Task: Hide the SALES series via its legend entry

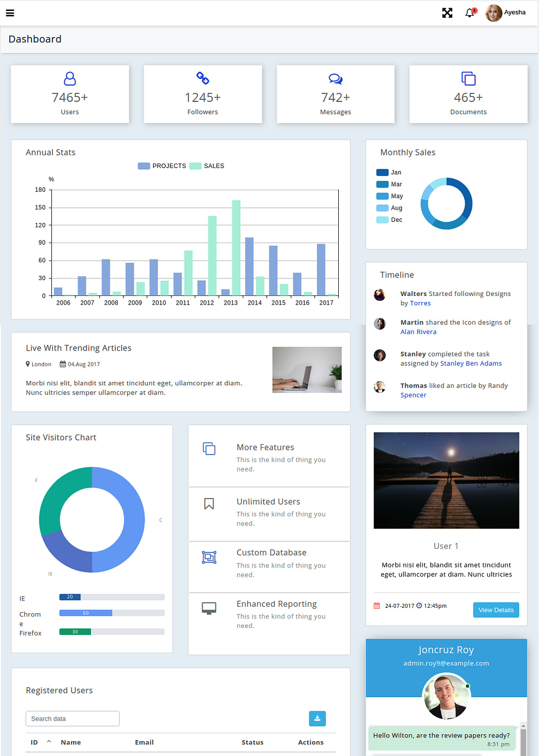Action: (x=207, y=166)
